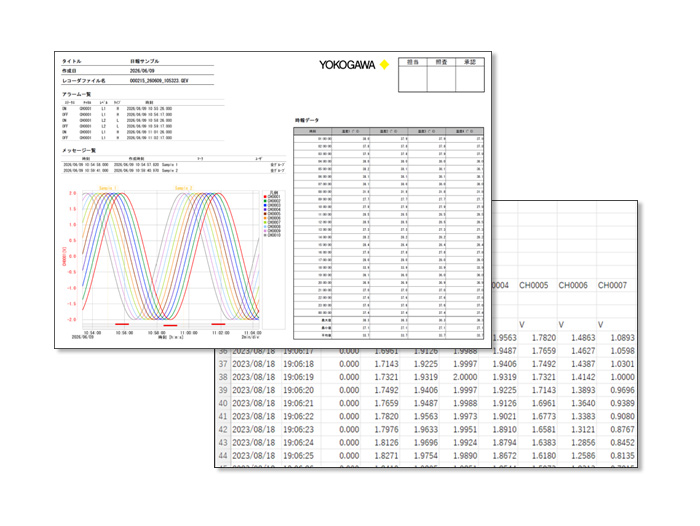Viewport: 700px width, 526px height.
Task: Click spreadsheet cell value 1.8271
Action: [x=386, y=456]
